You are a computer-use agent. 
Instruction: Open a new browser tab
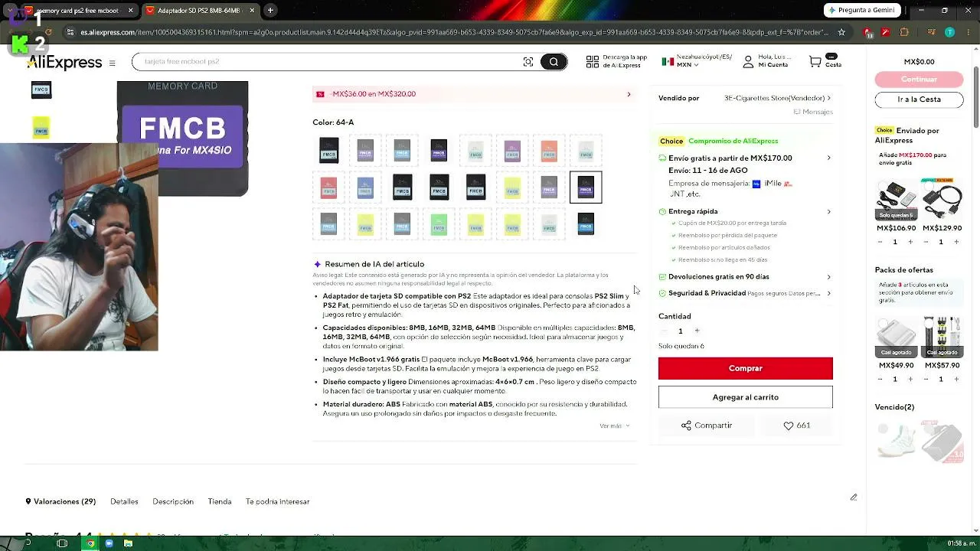click(x=270, y=11)
